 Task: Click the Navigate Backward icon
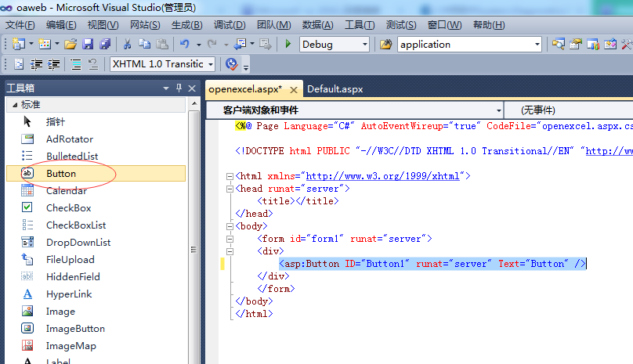(x=241, y=44)
